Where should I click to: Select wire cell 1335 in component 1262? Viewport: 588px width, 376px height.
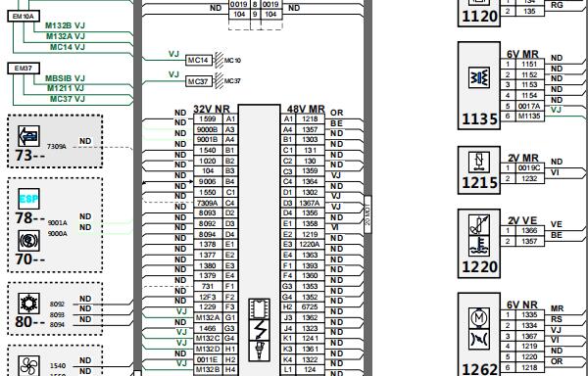coord(529,315)
